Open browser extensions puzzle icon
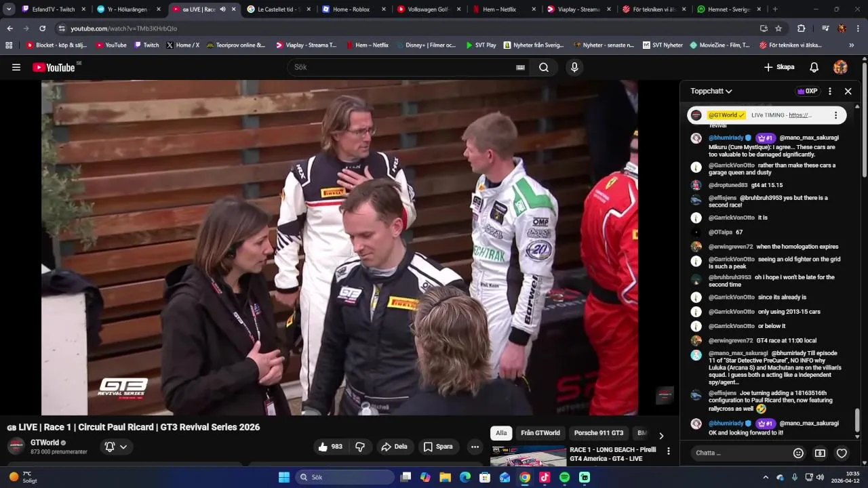The width and height of the screenshot is (868, 488). 801,28
